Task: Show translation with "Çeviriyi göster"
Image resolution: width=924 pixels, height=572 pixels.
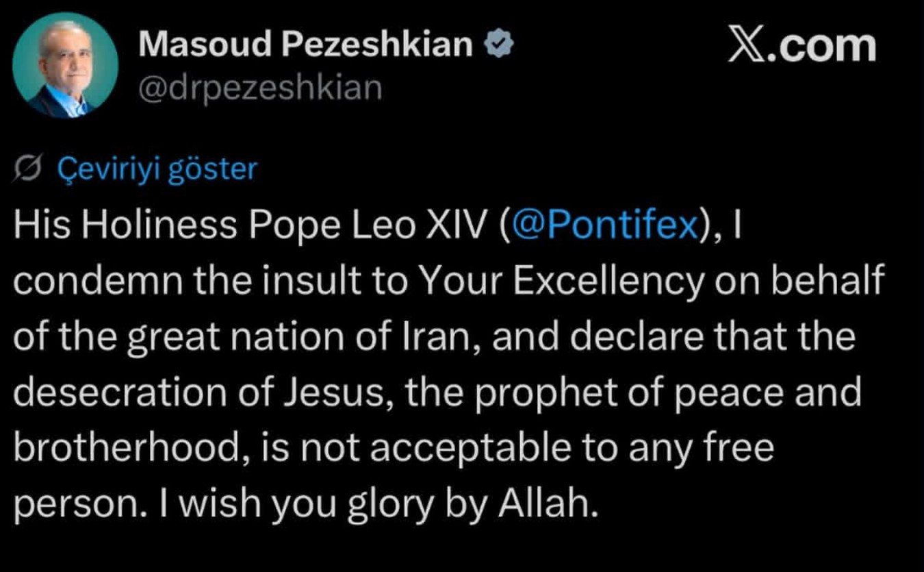Action: pyautogui.click(x=157, y=169)
